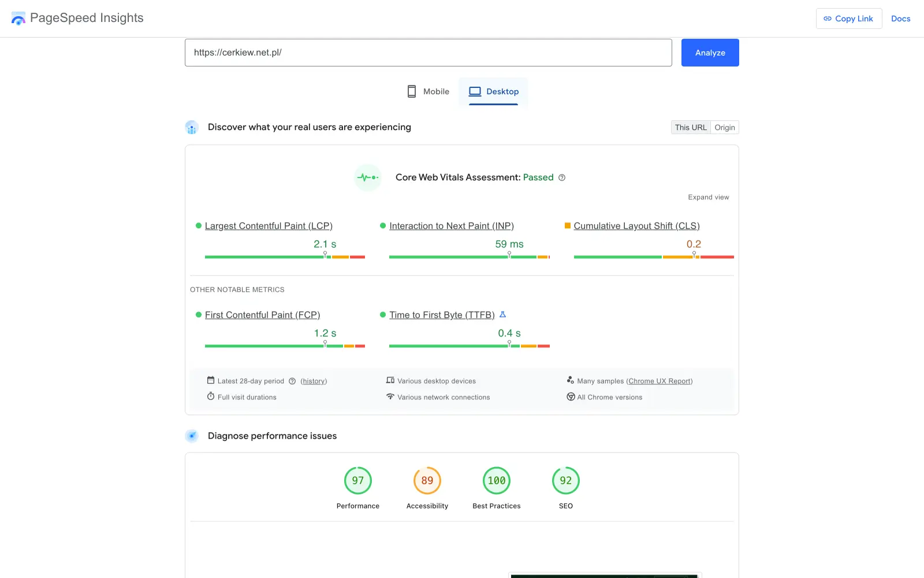Click the Analyze button
This screenshot has height=578, width=924.
tap(710, 53)
